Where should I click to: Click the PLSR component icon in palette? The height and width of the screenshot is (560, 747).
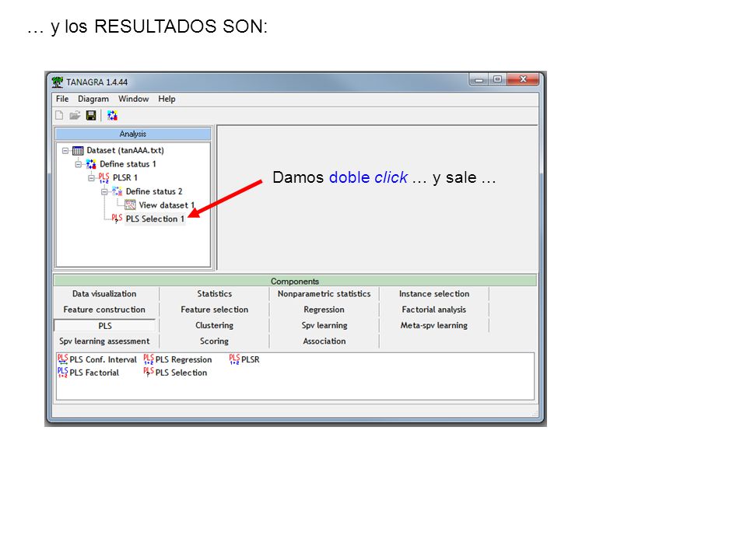tap(234, 359)
